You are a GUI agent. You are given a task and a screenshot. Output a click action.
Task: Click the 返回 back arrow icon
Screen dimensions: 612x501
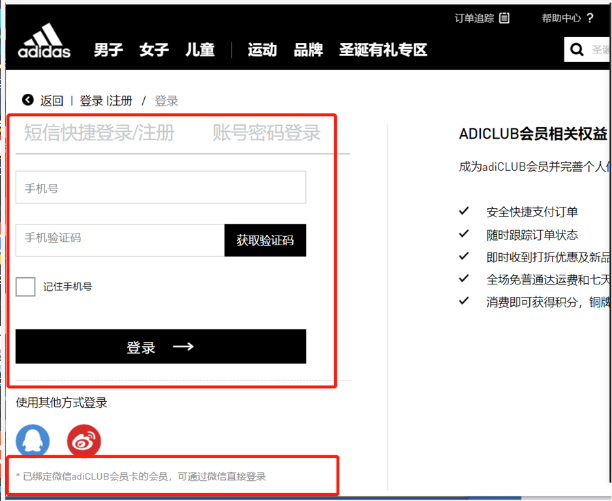pyautogui.click(x=27, y=100)
